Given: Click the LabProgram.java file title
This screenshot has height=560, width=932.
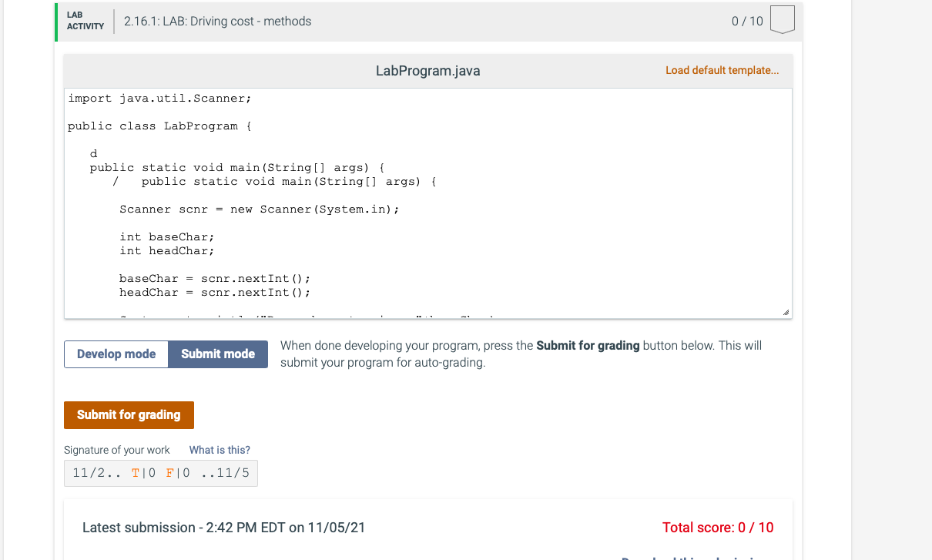Looking at the screenshot, I should [427, 71].
